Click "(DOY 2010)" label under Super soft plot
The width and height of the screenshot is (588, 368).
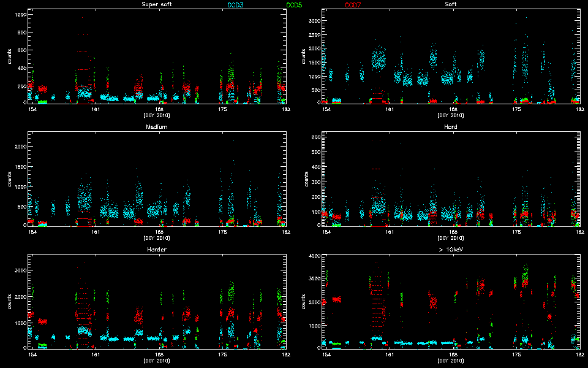[157, 115]
